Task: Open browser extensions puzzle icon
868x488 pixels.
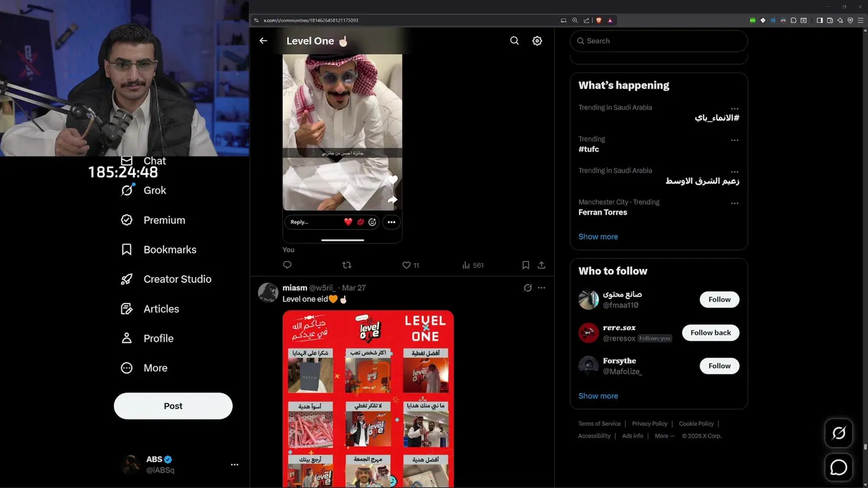Action: point(793,20)
